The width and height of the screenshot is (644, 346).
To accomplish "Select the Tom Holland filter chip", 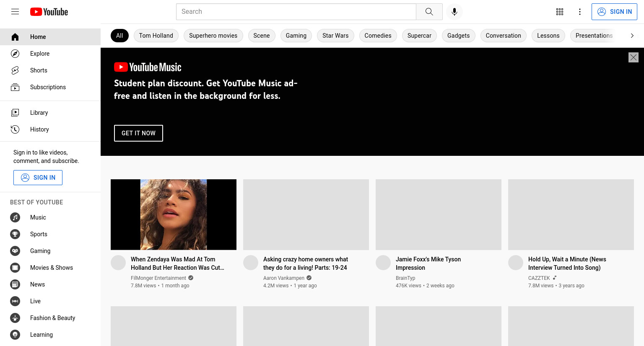I will click(x=156, y=36).
